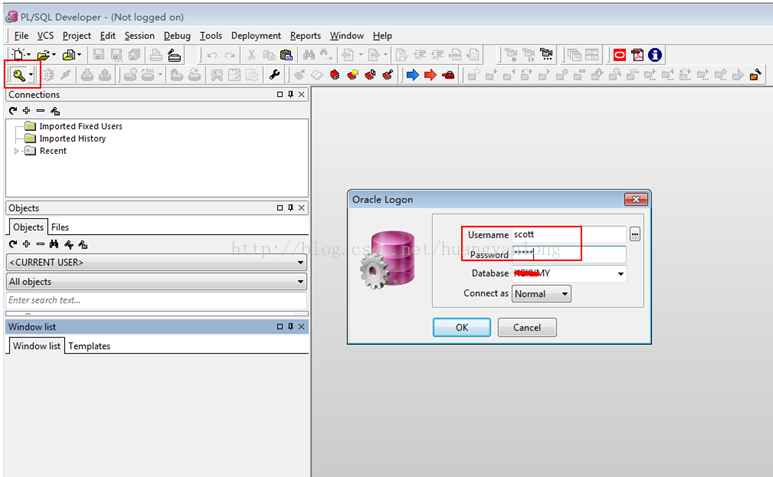The width and height of the screenshot is (773, 477).
Task: Open the VCS menu
Action: pyautogui.click(x=45, y=35)
